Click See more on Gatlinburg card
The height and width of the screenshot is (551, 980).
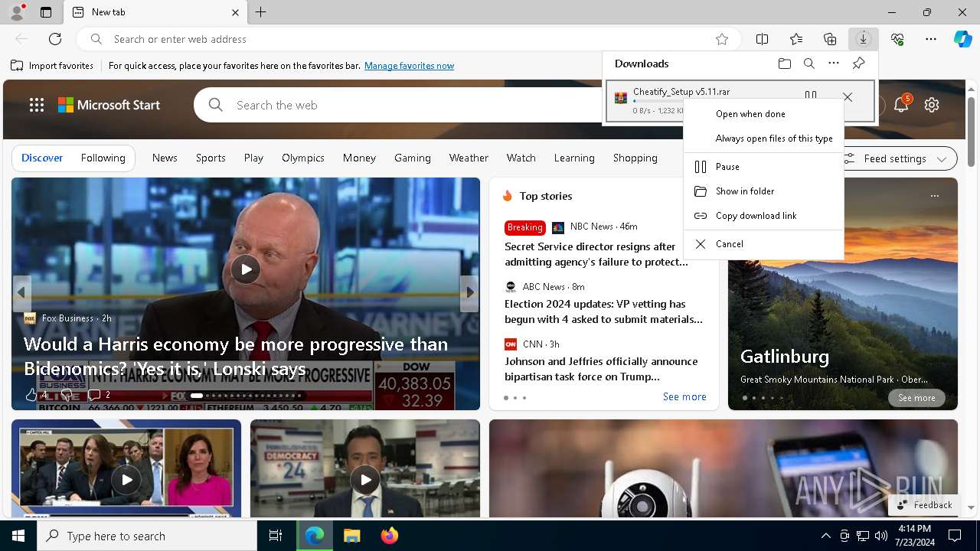point(916,398)
